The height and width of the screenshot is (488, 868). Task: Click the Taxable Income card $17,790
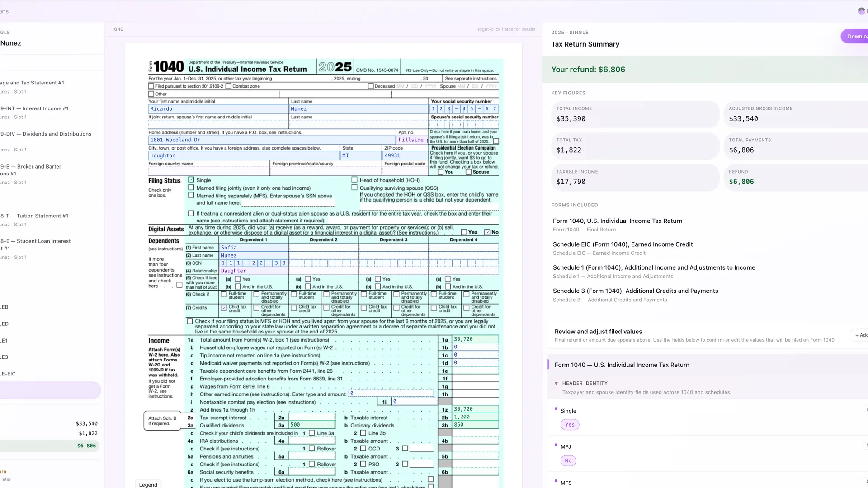(635, 178)
